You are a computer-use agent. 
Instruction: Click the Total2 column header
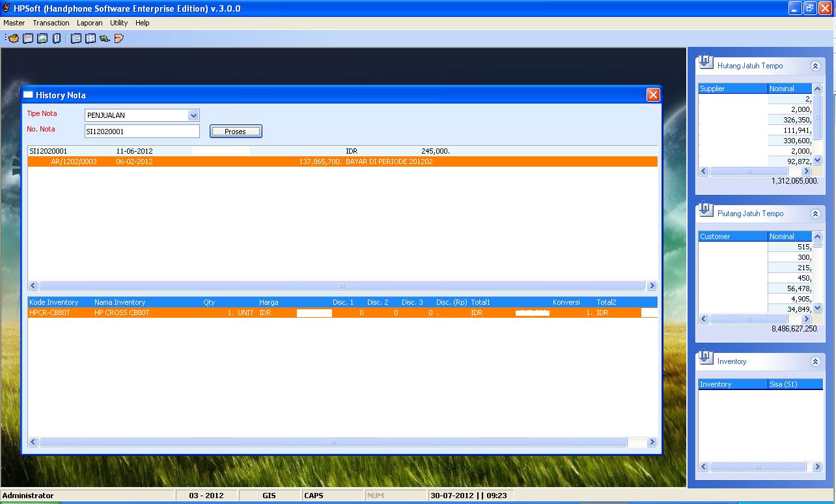606,302
